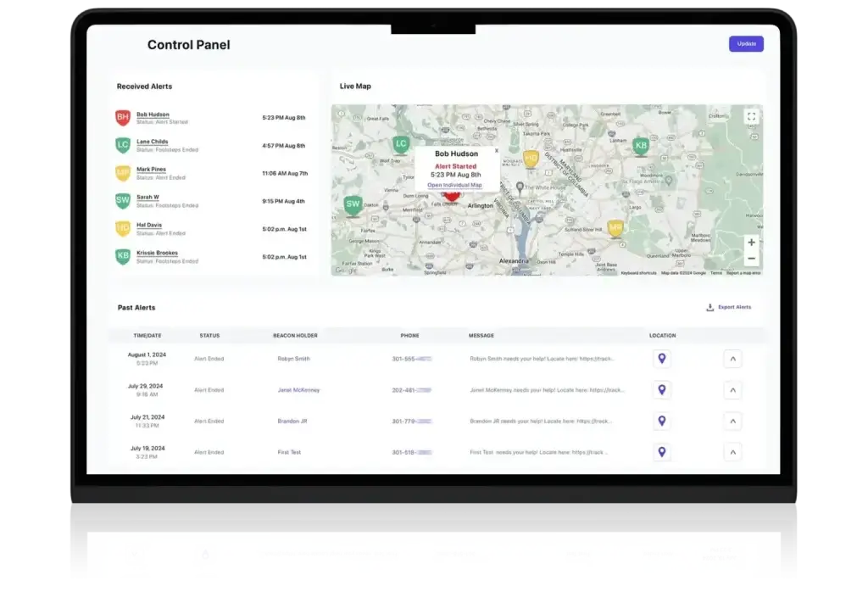The width and height of the screenshot is (868, 603).
Task: Collapse the Brandon JR alert row
Action: pyautogui.click(x=733, y=422)
